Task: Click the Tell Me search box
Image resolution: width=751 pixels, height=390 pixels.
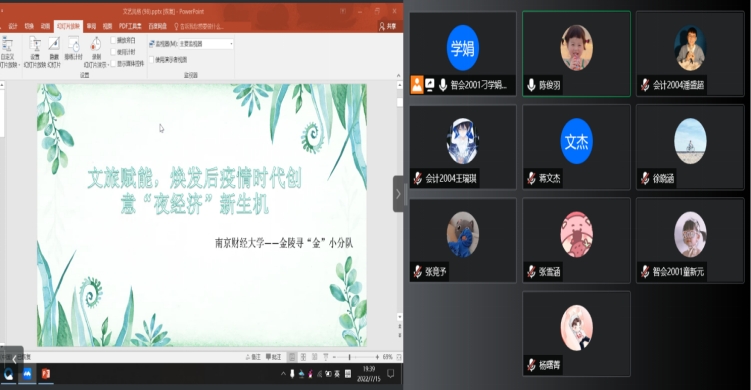Action: 199,26
